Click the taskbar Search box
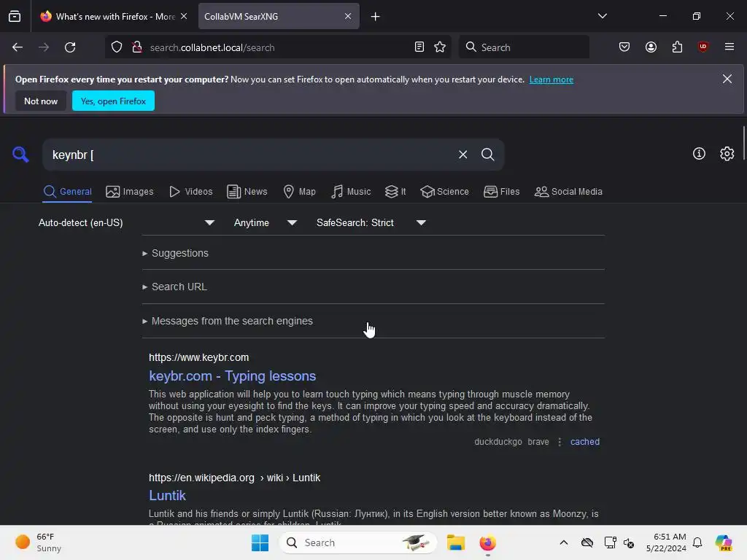Image resolution: width=747 pixels, height=560 pixels. coord(357,542)
